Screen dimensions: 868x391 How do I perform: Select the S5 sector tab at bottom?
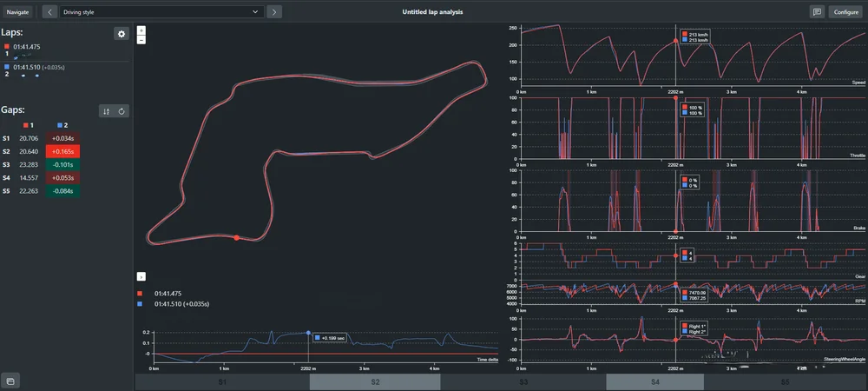pyautogui.click(x=786, y=382)
